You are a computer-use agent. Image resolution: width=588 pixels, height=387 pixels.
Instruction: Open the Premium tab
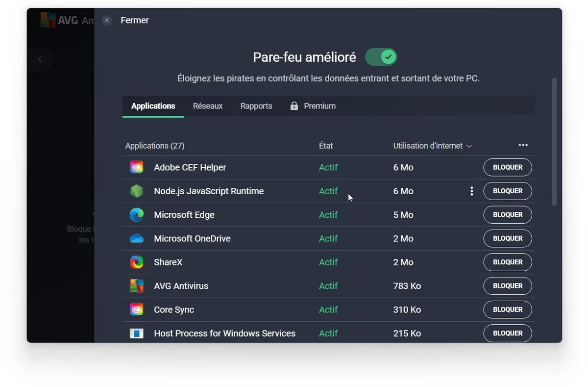click(x=313, y=106)
